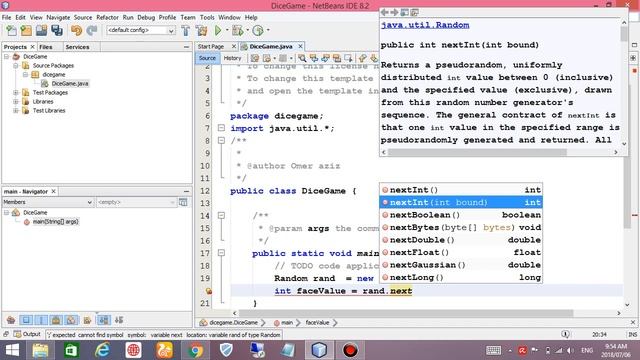The height and width of the screenshot is (360, 640).
Task: Click the Undo toolbar icon
Action: tap(76, 30)
